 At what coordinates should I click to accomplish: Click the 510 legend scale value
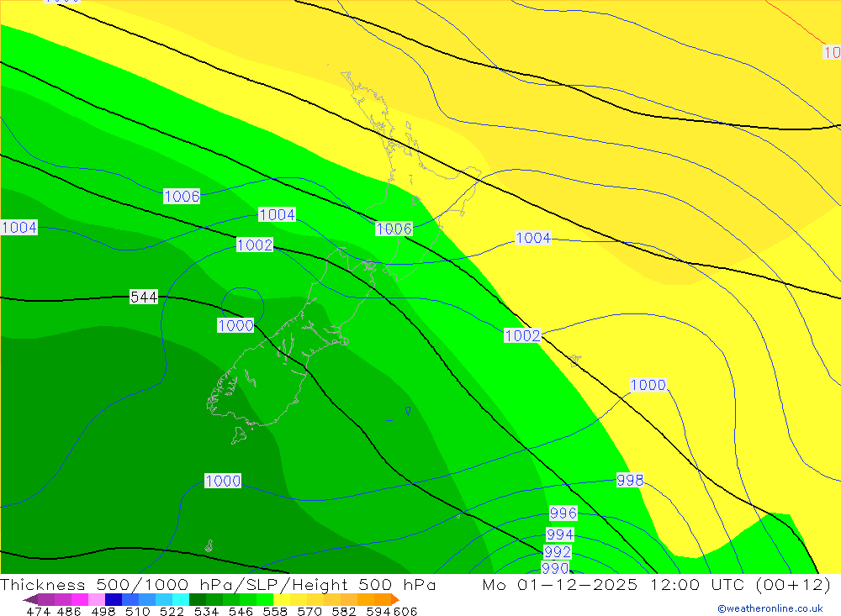(x=138, y=611)
